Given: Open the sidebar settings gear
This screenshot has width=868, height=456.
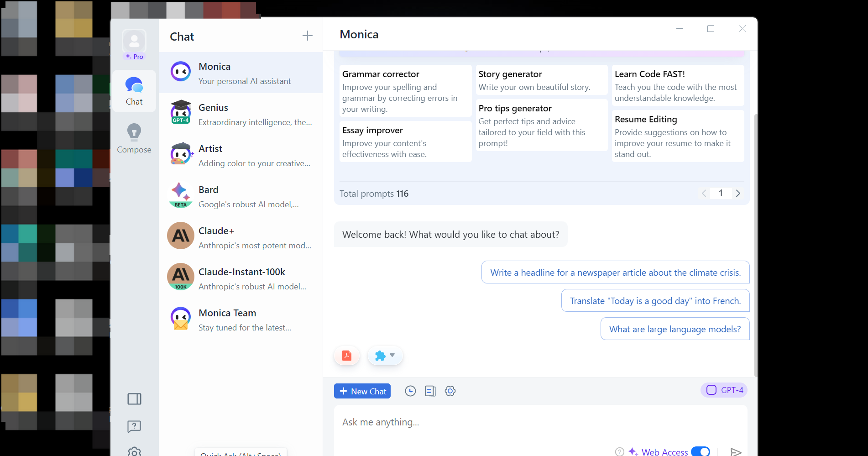Looking at the screenshot, I should pos(134,451).
